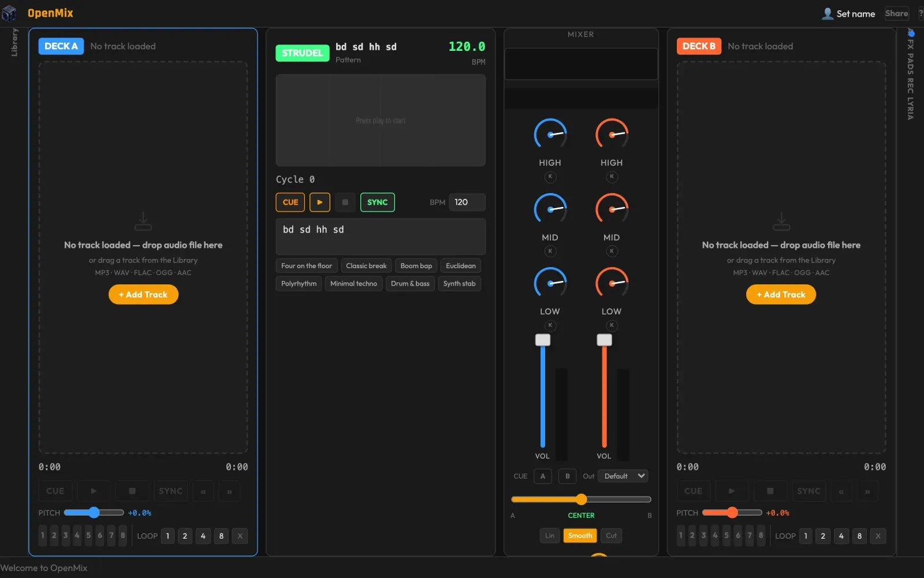924x578 pixels.
Task: Click Add Track on Deck B
Action: 781,295
